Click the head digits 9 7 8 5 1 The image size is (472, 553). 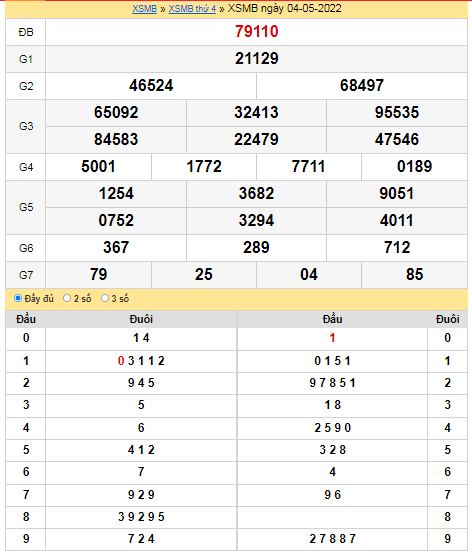(x=332, y=383)
